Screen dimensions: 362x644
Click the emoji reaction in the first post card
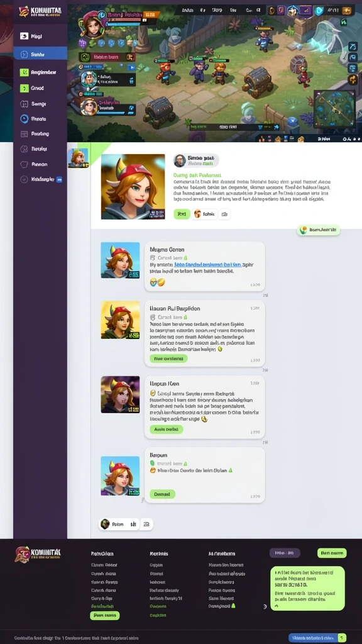coord(158,282)
